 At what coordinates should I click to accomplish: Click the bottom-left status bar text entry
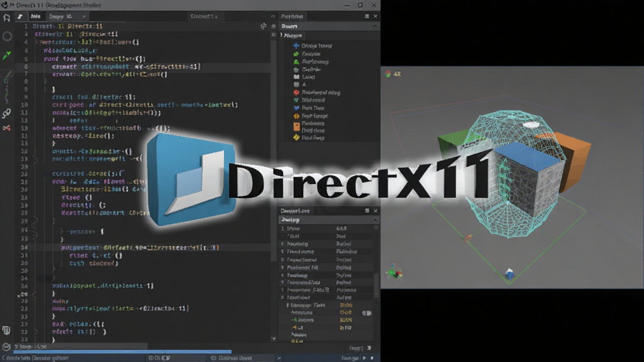35,358
